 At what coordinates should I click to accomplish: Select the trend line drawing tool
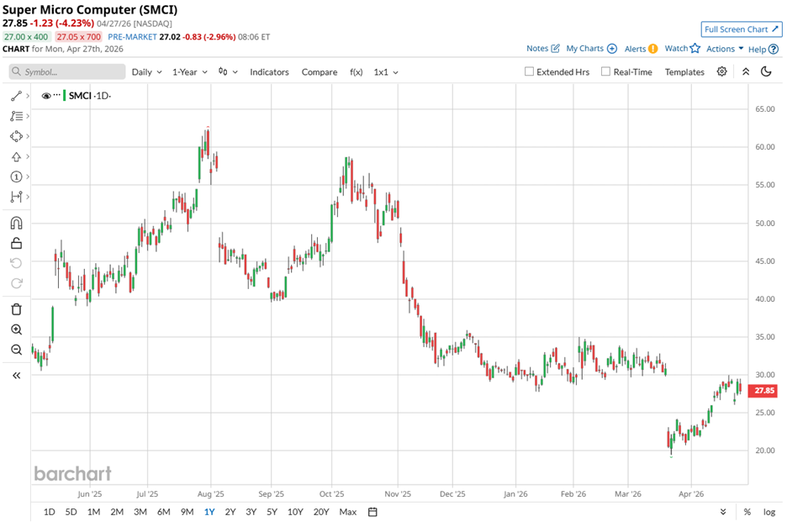pos(16,96)
